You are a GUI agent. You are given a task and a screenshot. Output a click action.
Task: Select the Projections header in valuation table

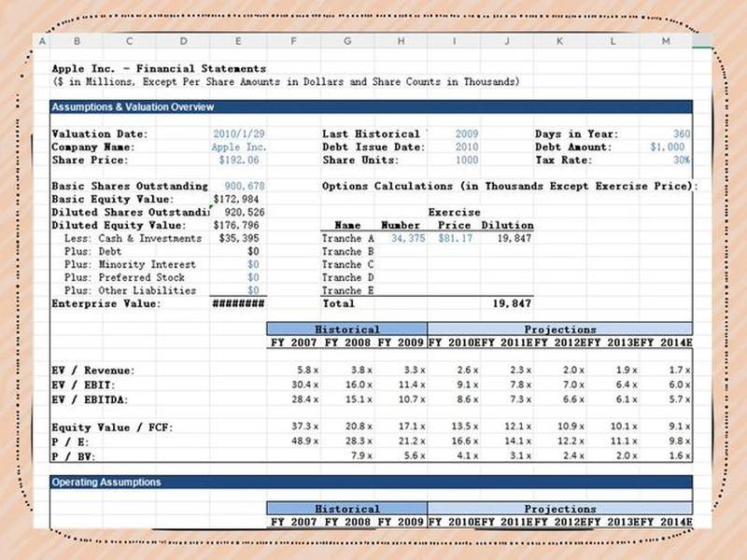tap(560, 329)
